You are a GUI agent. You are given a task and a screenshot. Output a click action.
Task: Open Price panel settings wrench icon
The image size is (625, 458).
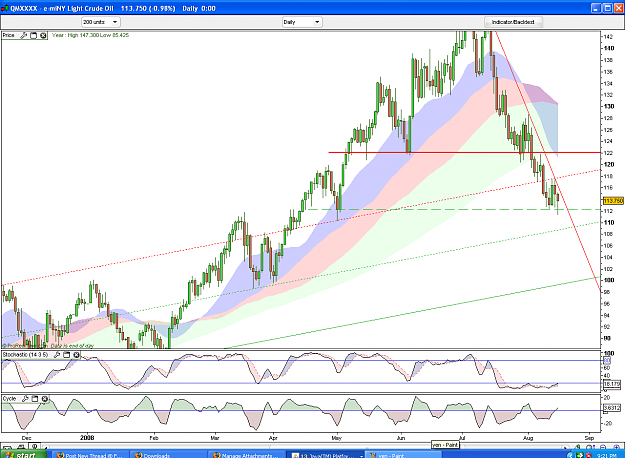[x=24, y=35]
